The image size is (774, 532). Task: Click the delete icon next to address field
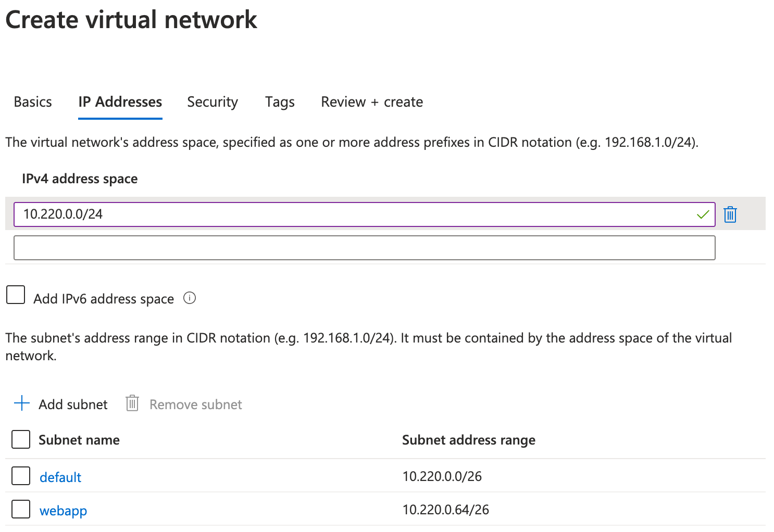pyautogui.click(x=730, y=214)
